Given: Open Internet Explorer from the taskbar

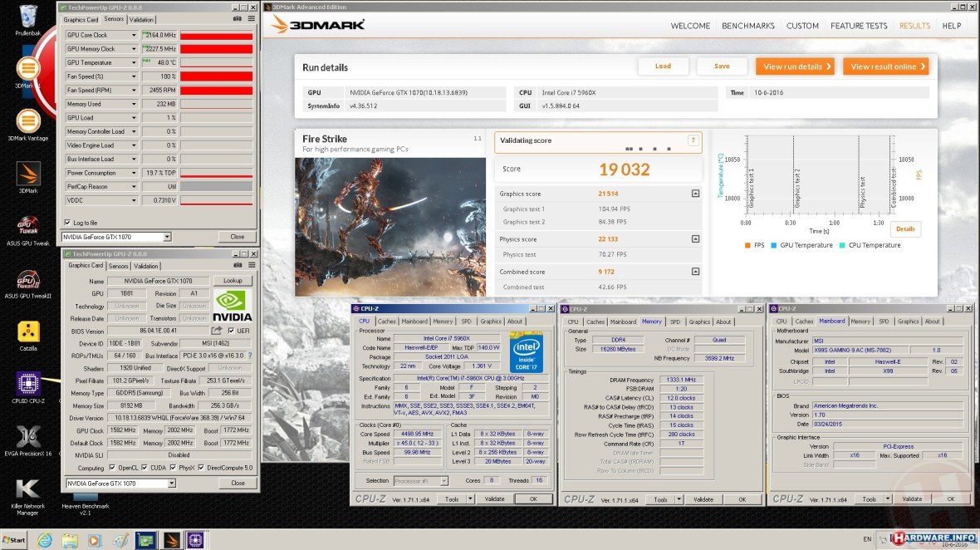Looking at the screenshot, I should [43, 540].
